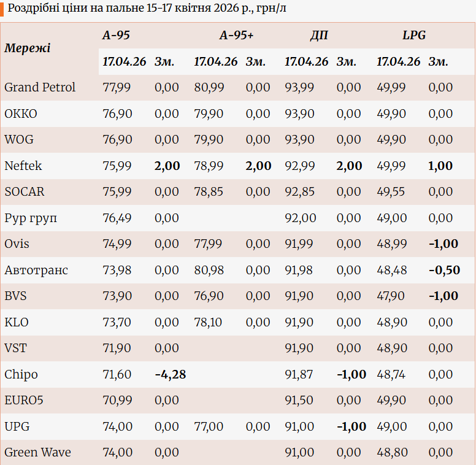Select the LPG column header
This screenshot has height=465, width=476.
point(414,36)
